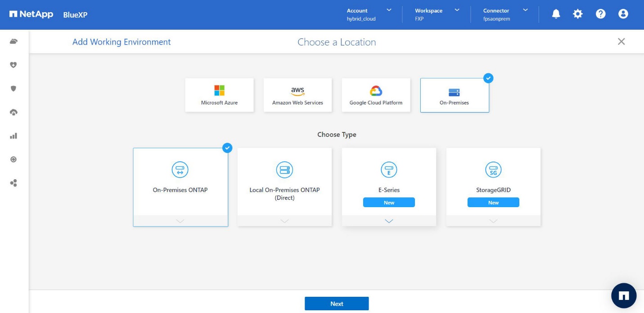Click the Local On-Premises ONTAP (Direct) label

coord(284,194)
